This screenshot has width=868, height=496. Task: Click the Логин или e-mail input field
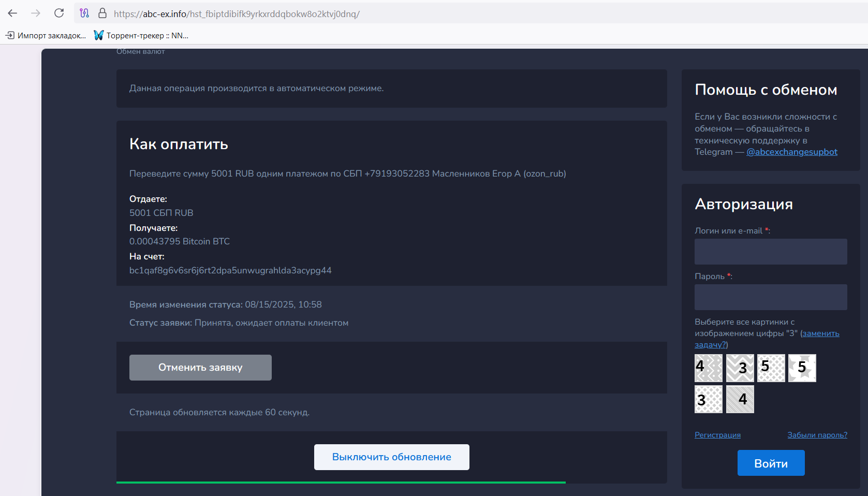(771, 252)
